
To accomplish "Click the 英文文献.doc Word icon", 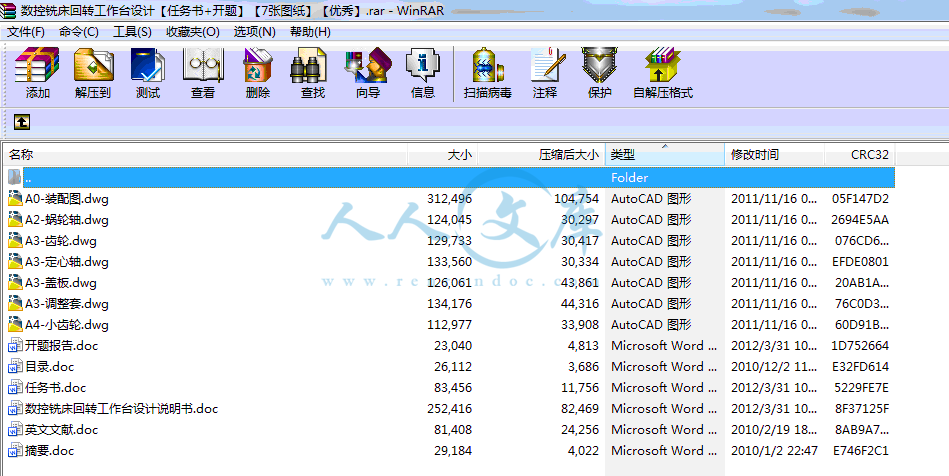I will [x=15, y=429].
